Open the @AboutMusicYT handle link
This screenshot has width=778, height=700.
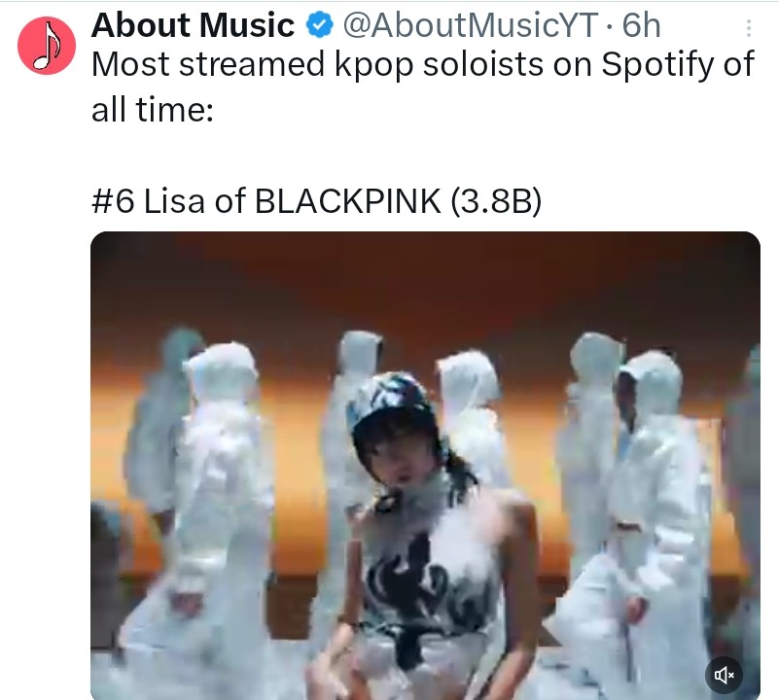(x=471, y=25)
